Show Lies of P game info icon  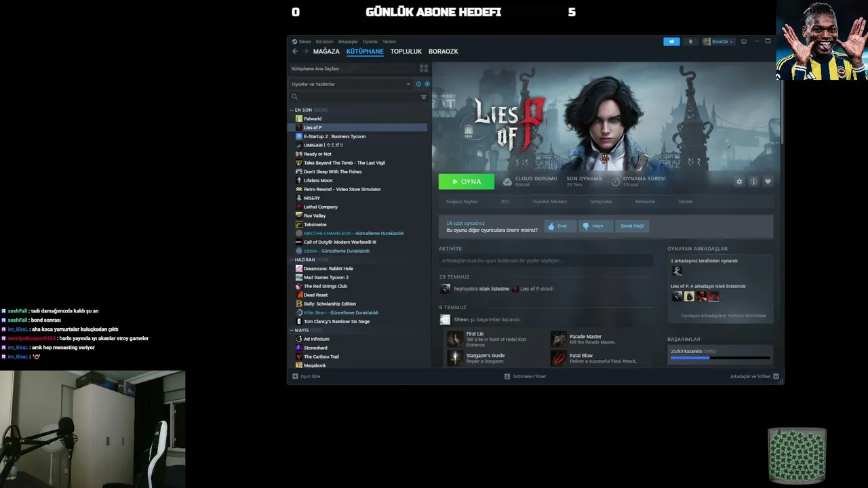coord(753,182)
